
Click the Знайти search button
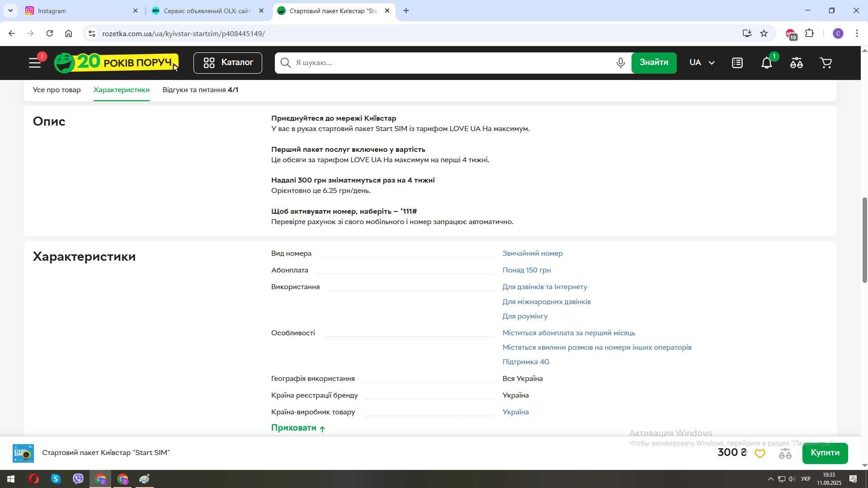(x=654, y=63)
